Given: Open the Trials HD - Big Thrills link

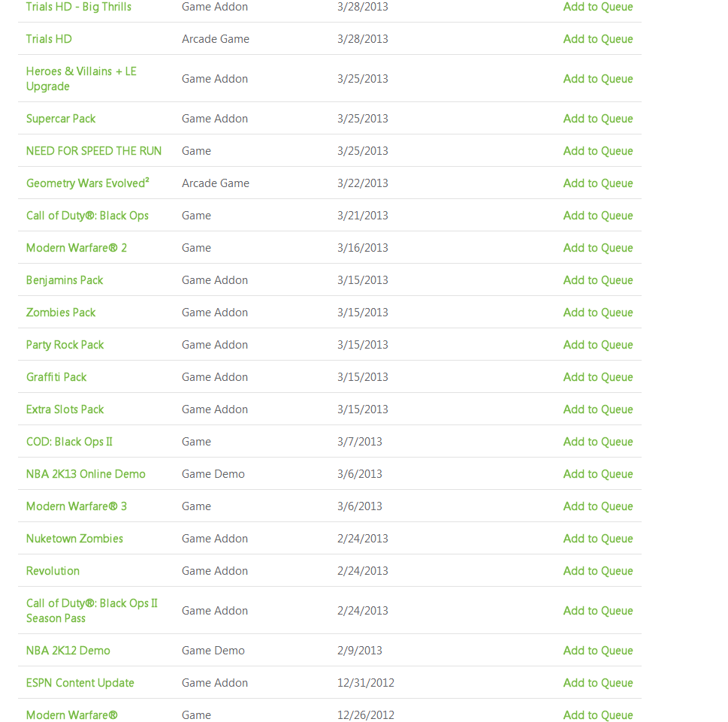Looking at the screenshot, I should tap(78, 7).
